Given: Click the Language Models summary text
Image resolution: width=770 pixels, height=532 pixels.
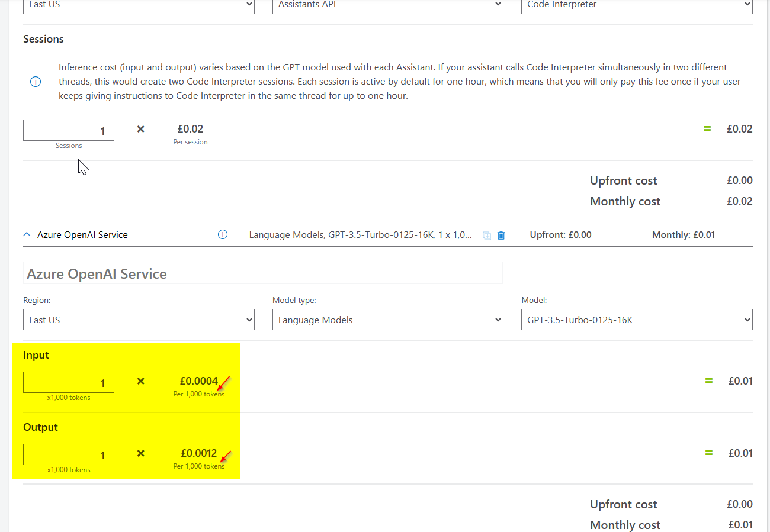Looking at the screenshot, I should 360,234.
